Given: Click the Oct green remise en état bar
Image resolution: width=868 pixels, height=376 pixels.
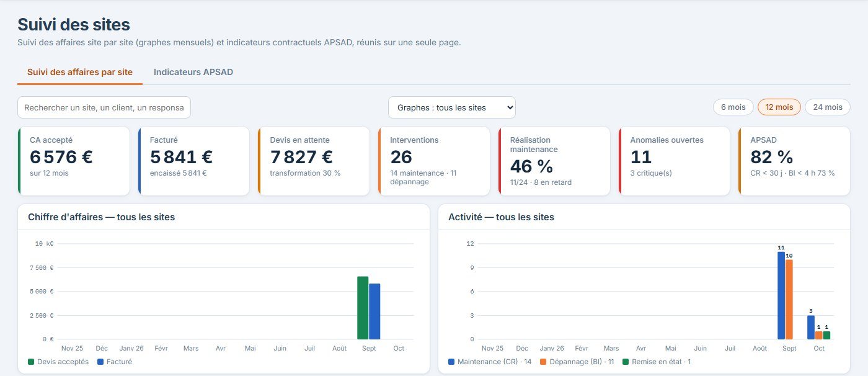Looking at the screenshot, I should click(826, 335).
